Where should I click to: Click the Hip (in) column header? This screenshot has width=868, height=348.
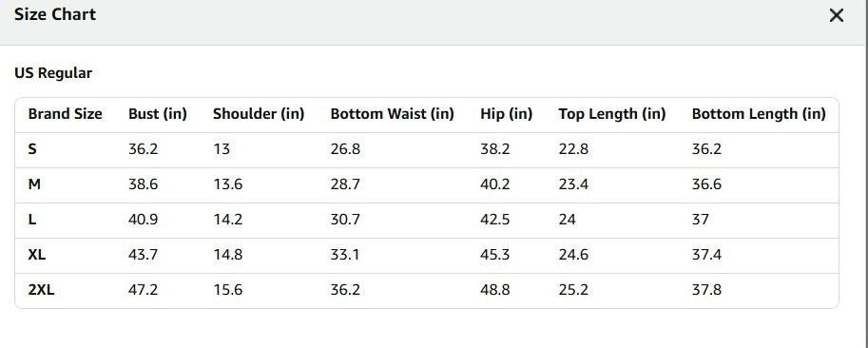point(506,114)
